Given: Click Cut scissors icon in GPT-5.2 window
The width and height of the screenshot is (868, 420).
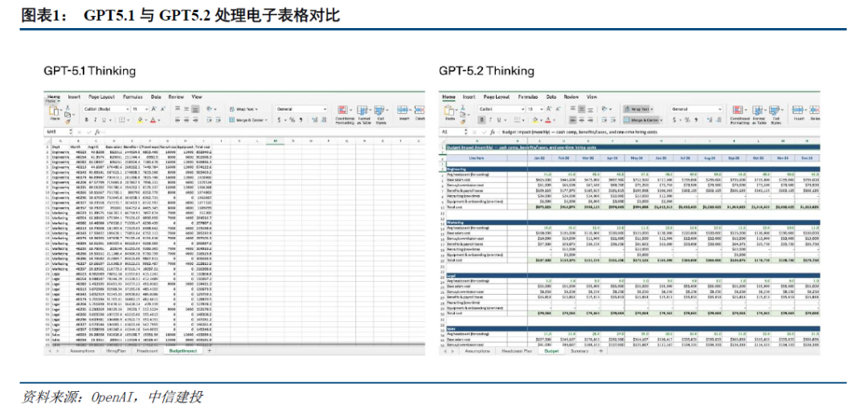Looking at the screenshot, I should pos(463,108).
